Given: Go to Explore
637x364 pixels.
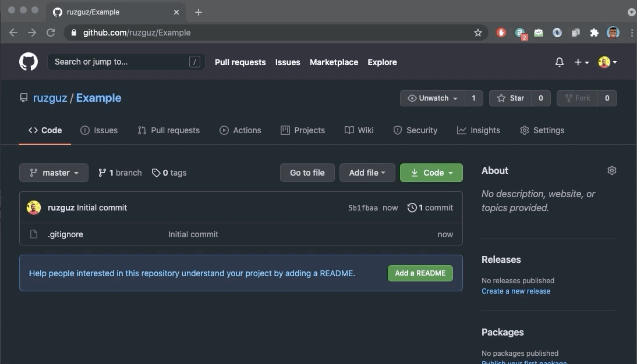Looking at the screenshot, I should [383, 62].
